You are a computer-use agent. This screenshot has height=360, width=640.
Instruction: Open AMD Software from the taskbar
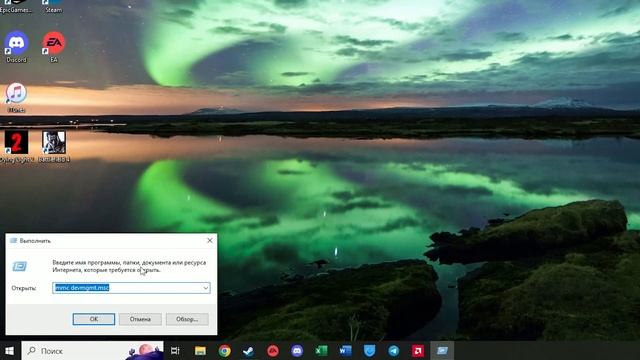[418, 351]
